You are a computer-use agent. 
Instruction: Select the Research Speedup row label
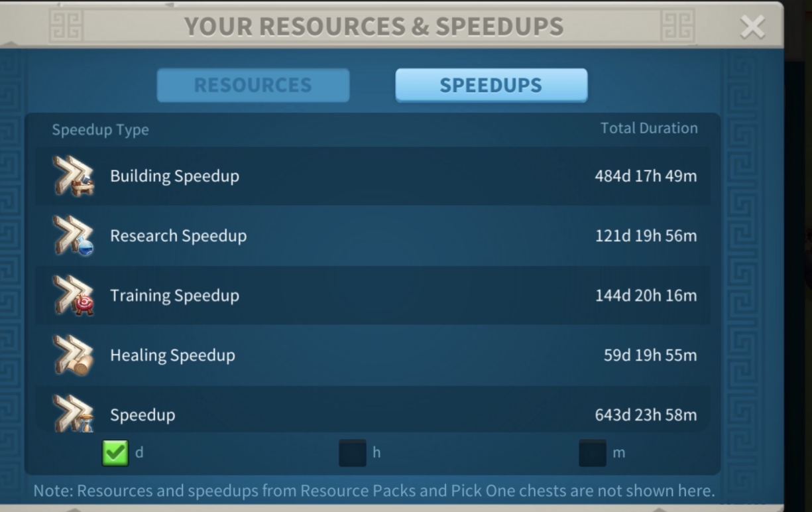(178, 236)
